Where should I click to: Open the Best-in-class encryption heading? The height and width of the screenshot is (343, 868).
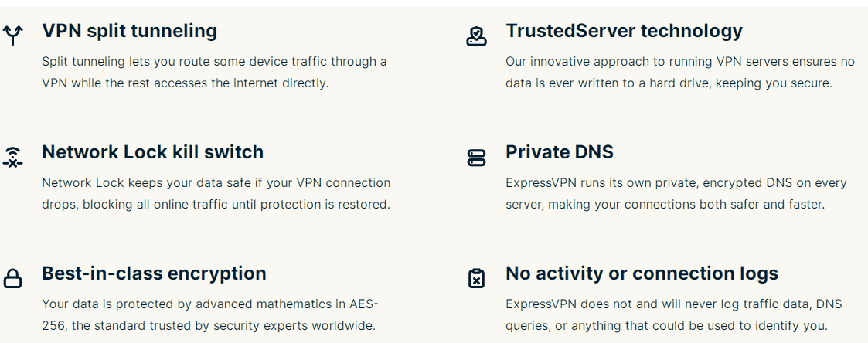tap(154, 273)
